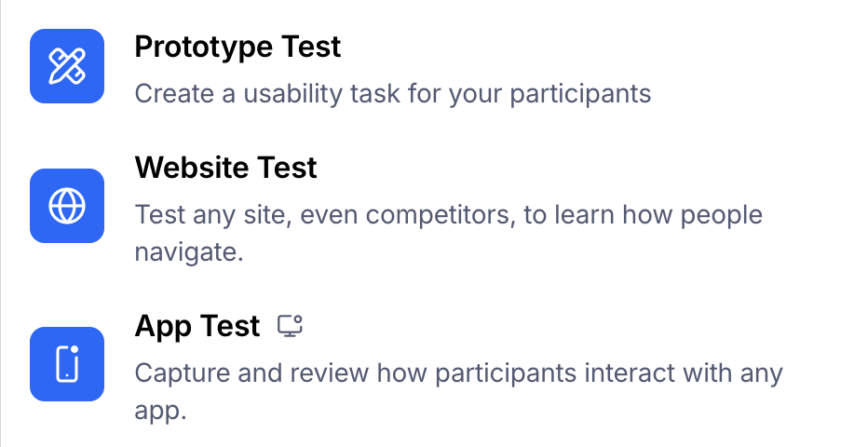The height and width of the screenshot is (447, 868).
Task: Click the mobile phone App Test icon
Action: click(67, 364)
